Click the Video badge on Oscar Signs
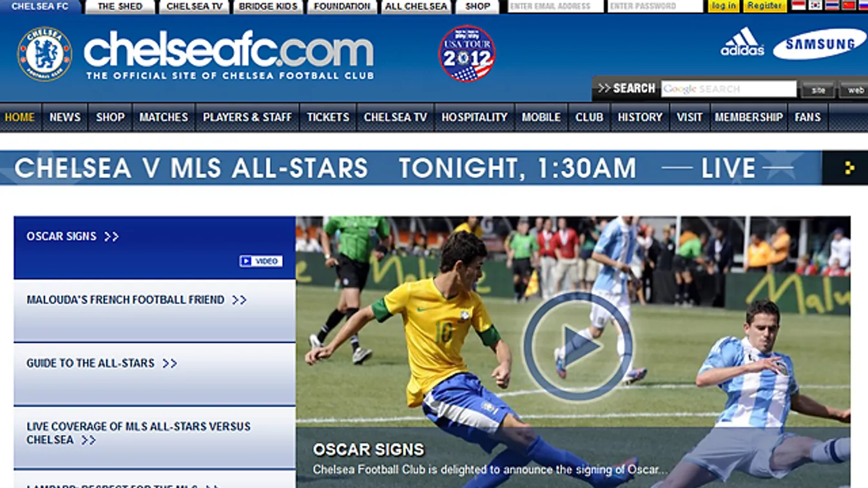The width and height of the screenshot is (868, 488). tap(261, 261)
